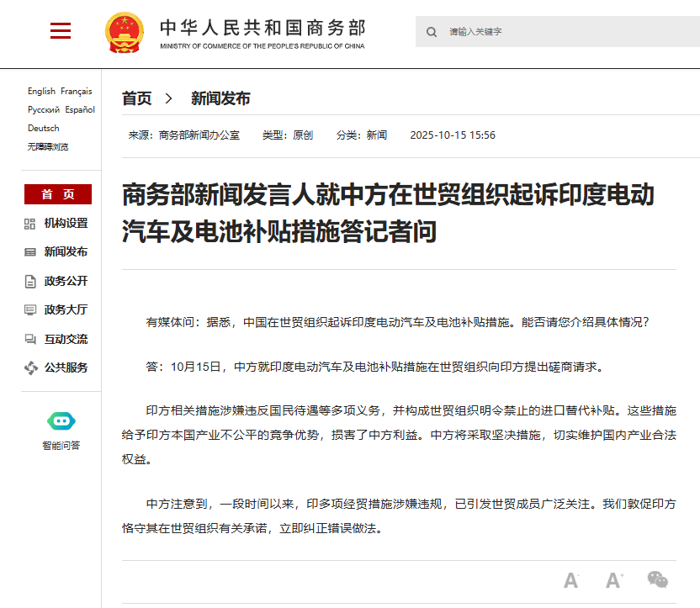
Task: Switch site language to English
Action: point(41,91)
